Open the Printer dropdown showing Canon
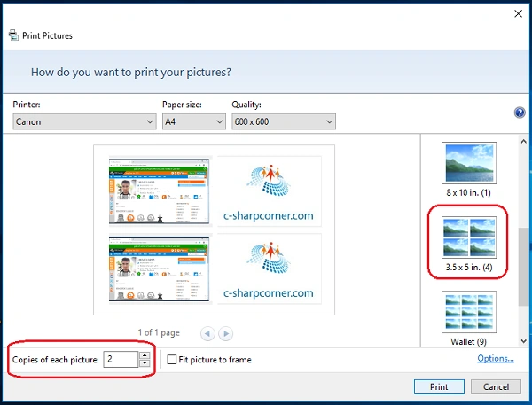532x405 pixels. click(84, 121)
